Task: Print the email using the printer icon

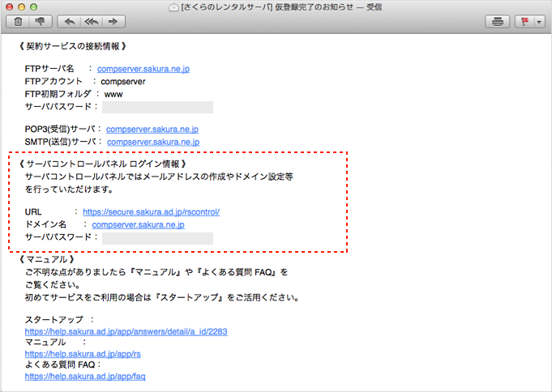Action: pyautogui.click(x=497, y=22)
